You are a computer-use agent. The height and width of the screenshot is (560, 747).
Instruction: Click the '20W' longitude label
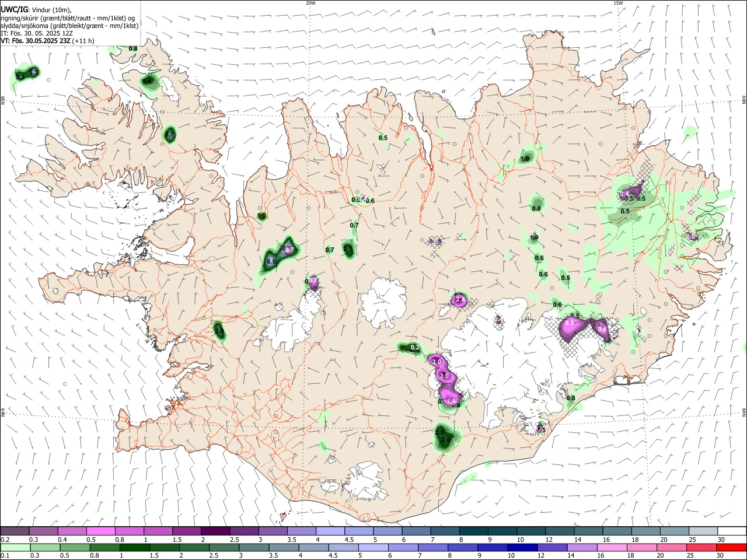click(x=310, y=3)
